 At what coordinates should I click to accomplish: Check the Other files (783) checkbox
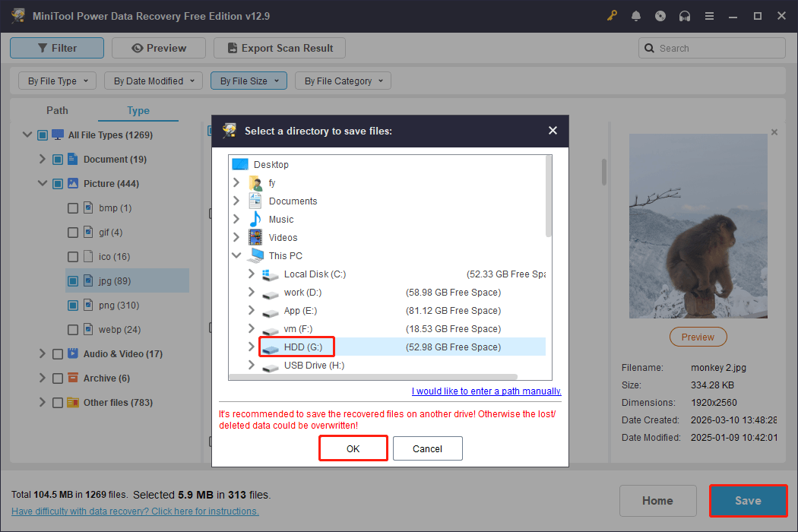click(58, 403)
